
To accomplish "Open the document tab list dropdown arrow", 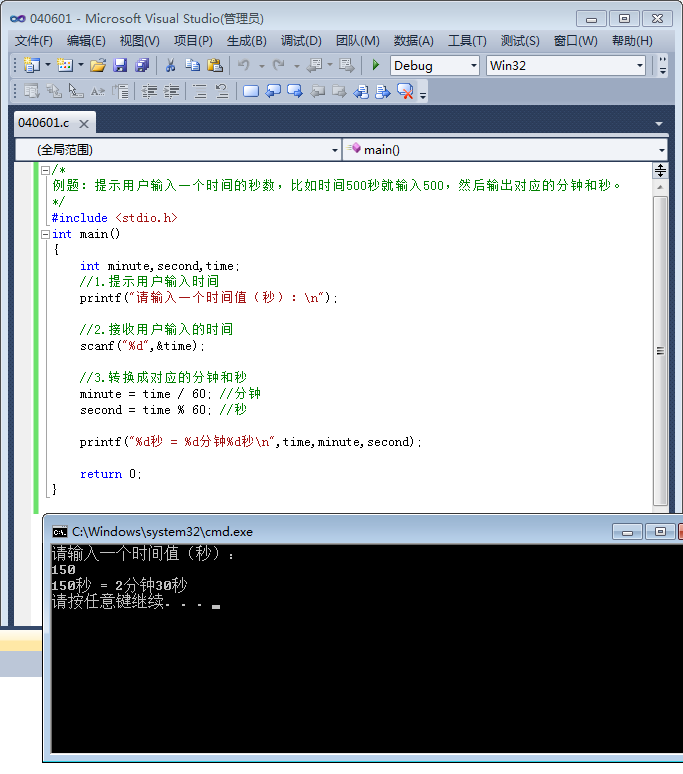I will (x=659, y=124).
